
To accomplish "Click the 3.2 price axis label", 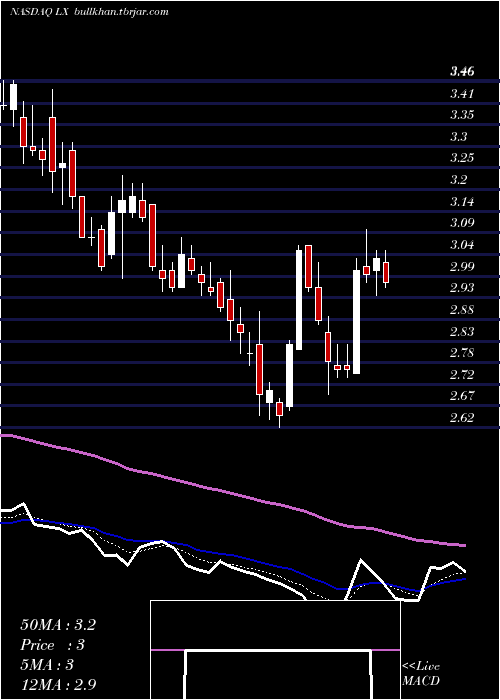I will [x=458, y=180].
